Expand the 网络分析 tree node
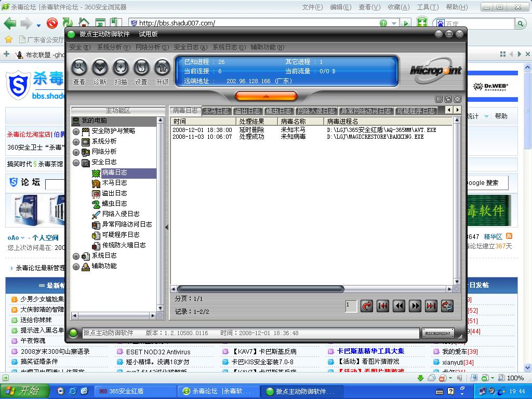Image resolution: width=532 pixels, height=399 pixels. [x=76, y=152]
